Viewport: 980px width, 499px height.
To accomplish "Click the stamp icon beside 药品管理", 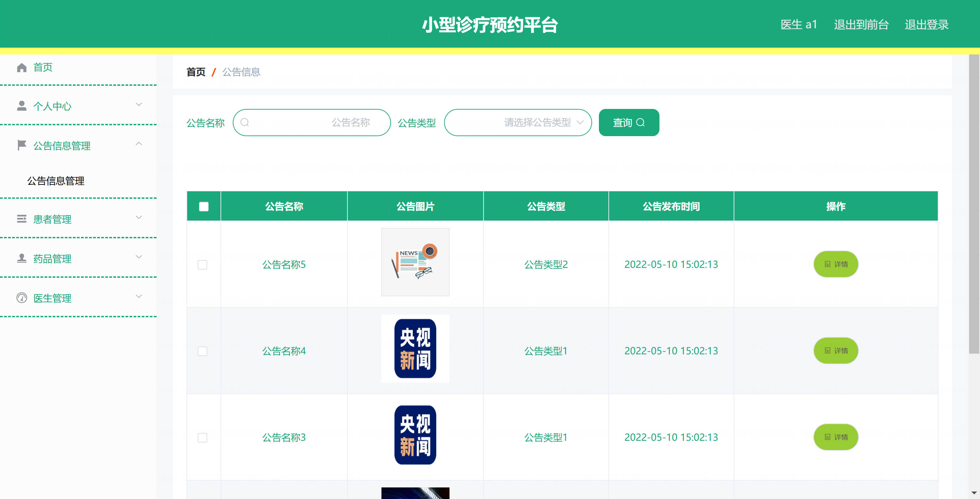I will tap(22, 258).
